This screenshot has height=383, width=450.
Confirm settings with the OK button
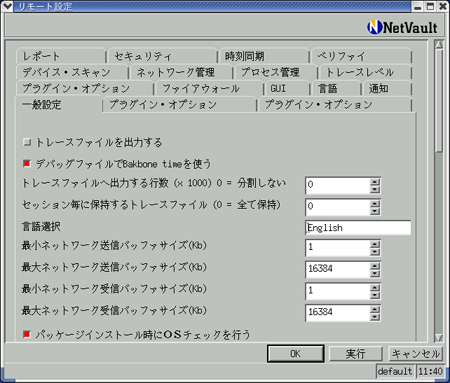295,354
